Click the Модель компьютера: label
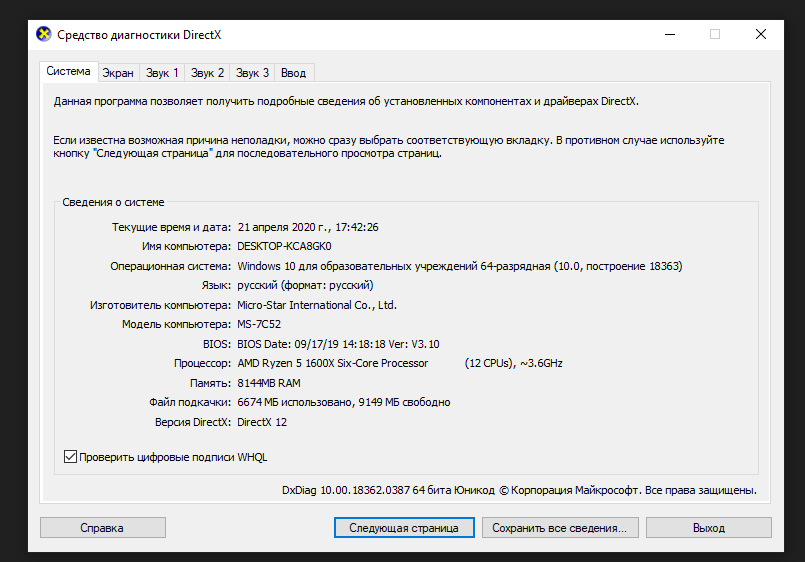Image resolution: width=805 pixels, height=562 pixels. (177, 324)
